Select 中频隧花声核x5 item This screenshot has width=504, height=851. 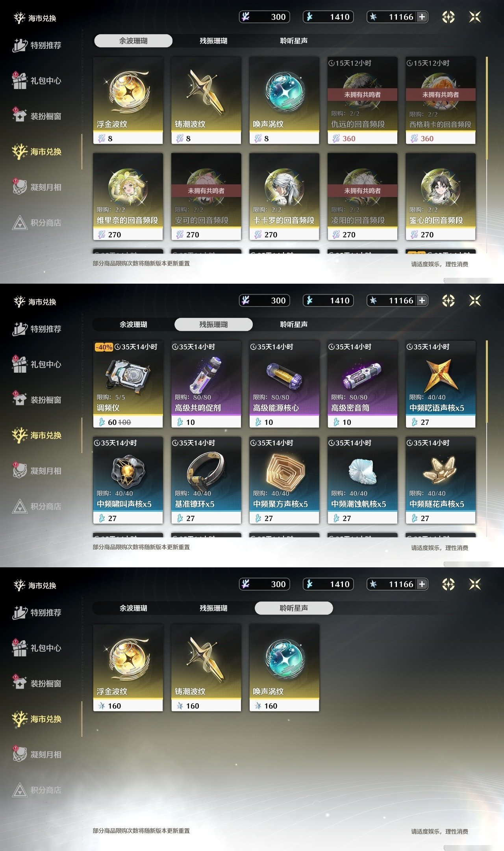tap(441, 480)
